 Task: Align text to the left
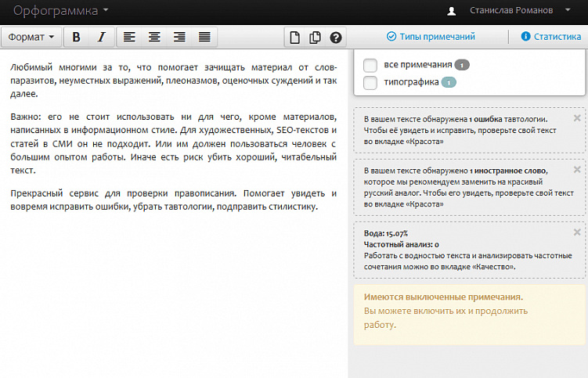[129, 37]
